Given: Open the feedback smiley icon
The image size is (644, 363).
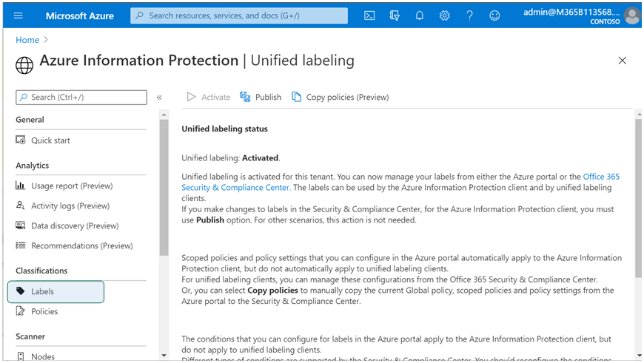Looking at the screenshot, I should pyautogui.click(x=494, y=16).
